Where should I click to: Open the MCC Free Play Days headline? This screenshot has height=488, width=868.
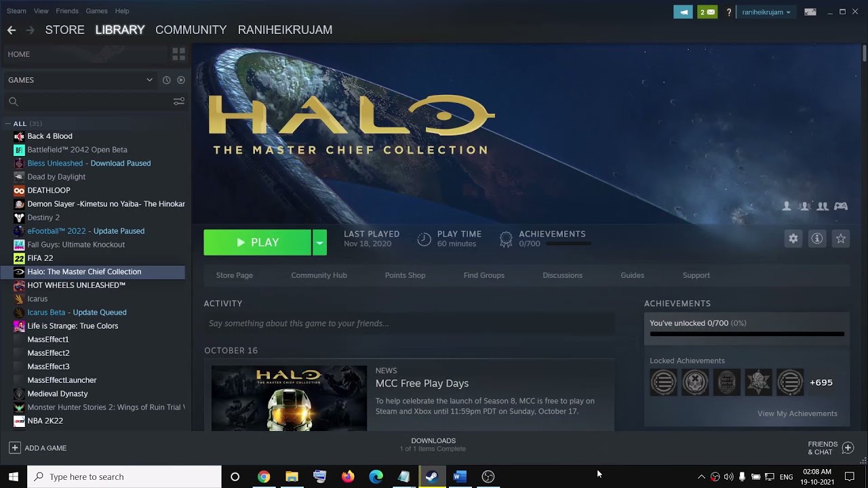click(422, 384)
